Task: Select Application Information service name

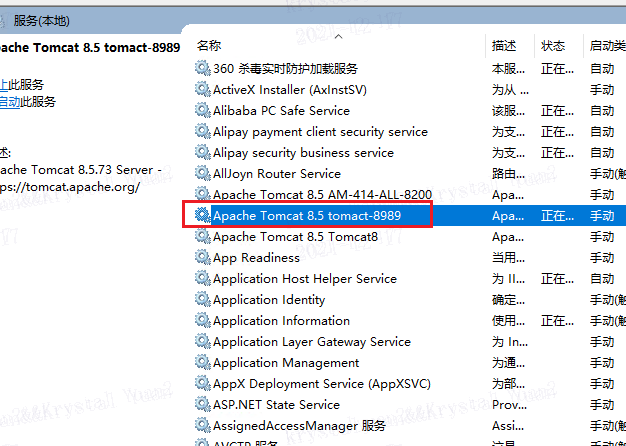Action: click(x=281, y=321)
